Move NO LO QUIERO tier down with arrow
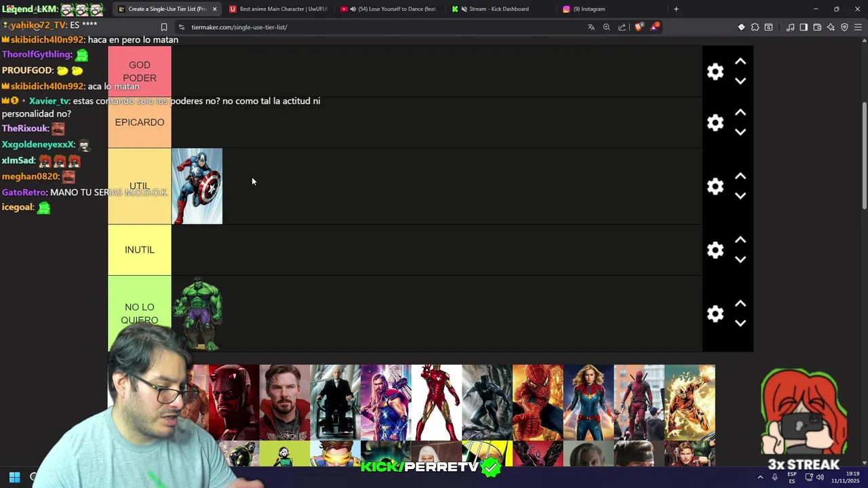 (741, 323)
